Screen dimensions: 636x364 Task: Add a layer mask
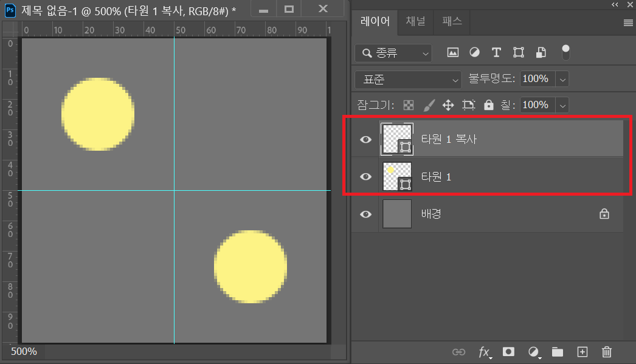[x=508, y=351]
